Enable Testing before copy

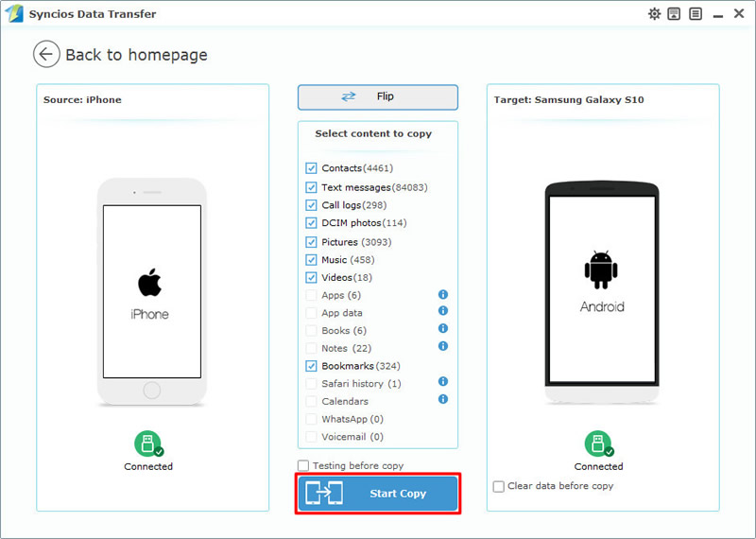(303, 465)
